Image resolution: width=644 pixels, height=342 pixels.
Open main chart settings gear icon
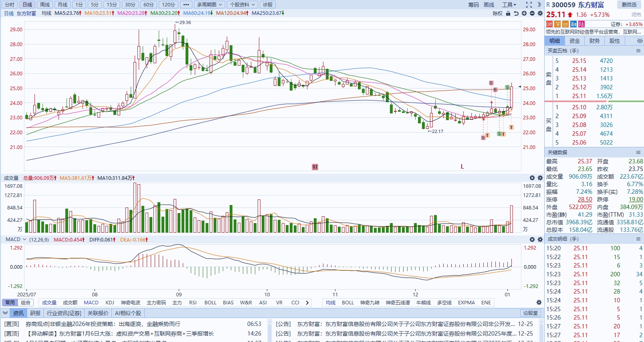[540, 13]
